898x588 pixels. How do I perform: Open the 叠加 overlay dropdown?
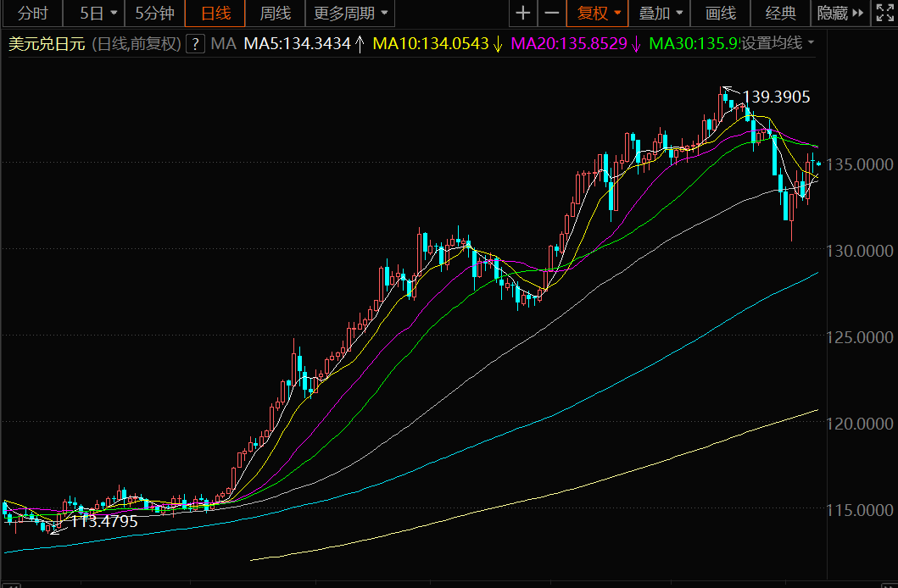point(660,14)
